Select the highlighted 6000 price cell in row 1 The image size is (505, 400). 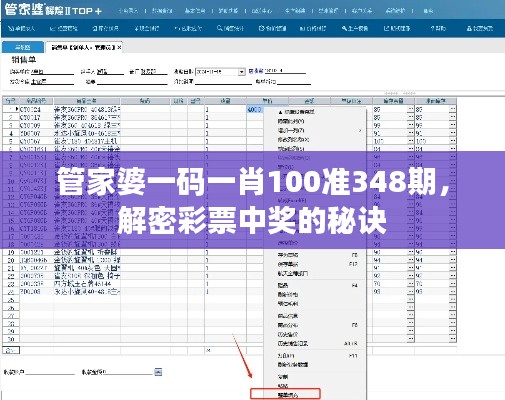(x=255, y=109)
